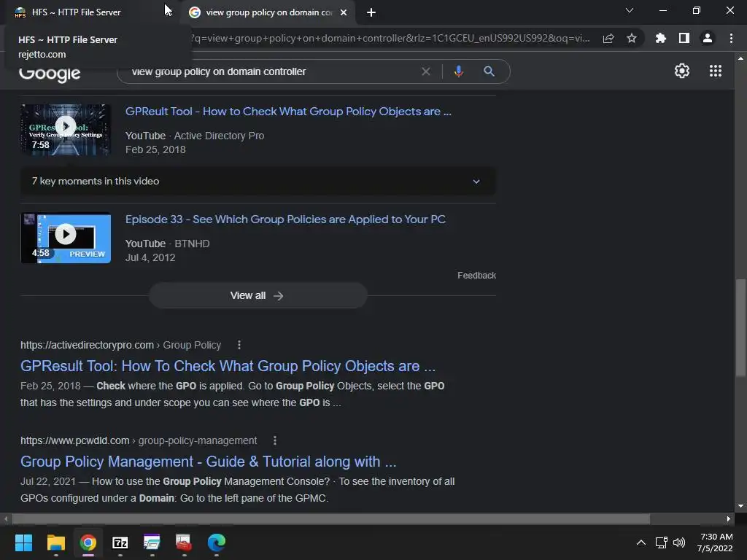Submit search with magnifier icon
Viewport: 747px width, 560px height.
click(489, 71)
